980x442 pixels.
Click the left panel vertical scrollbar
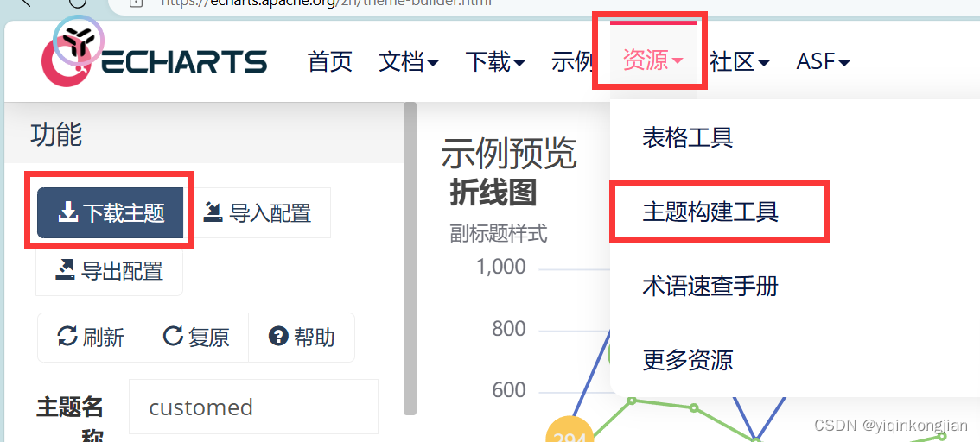(x=410, y=259)
